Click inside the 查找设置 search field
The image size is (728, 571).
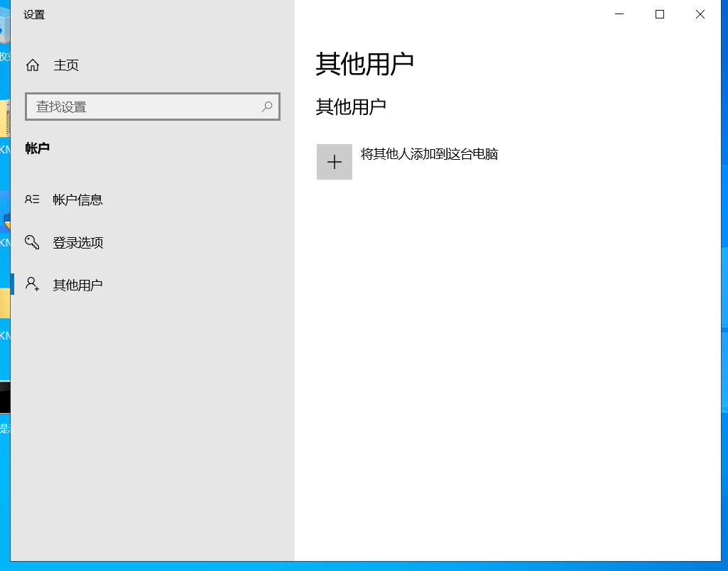(128, 107)
